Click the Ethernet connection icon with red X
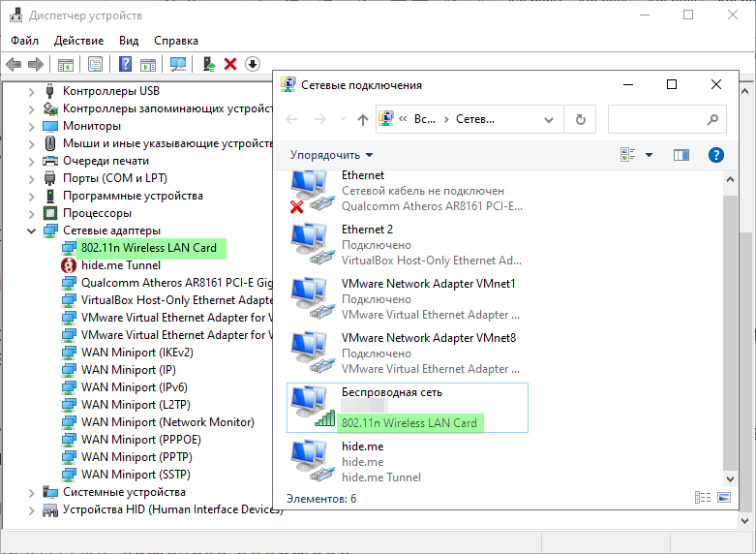This screenshot has width=756, height=554. pyautogui.click(x=312, y=192)
